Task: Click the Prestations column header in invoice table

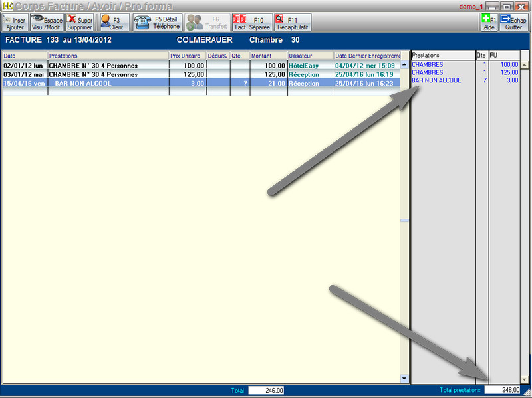Action: tap(108, 56)
